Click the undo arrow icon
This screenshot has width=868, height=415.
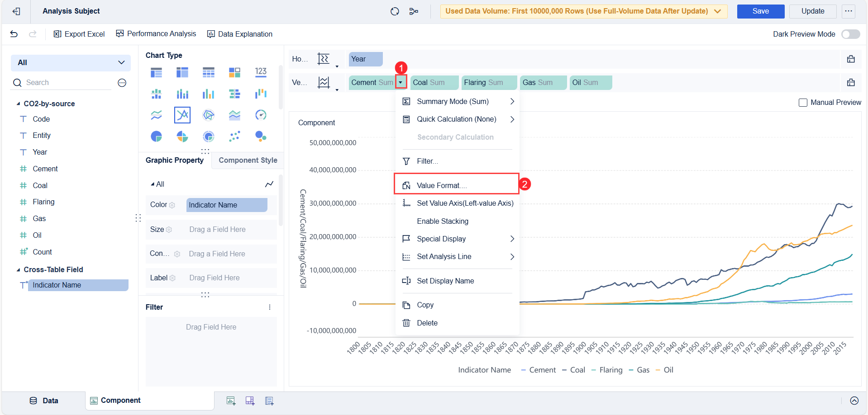pyautogui.click(x=14, y=34)
